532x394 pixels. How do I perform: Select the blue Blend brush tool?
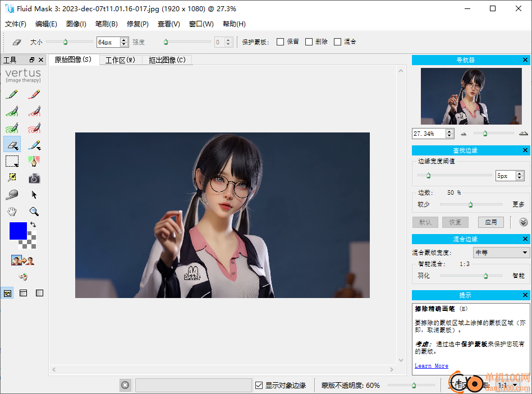click(34, 145)
